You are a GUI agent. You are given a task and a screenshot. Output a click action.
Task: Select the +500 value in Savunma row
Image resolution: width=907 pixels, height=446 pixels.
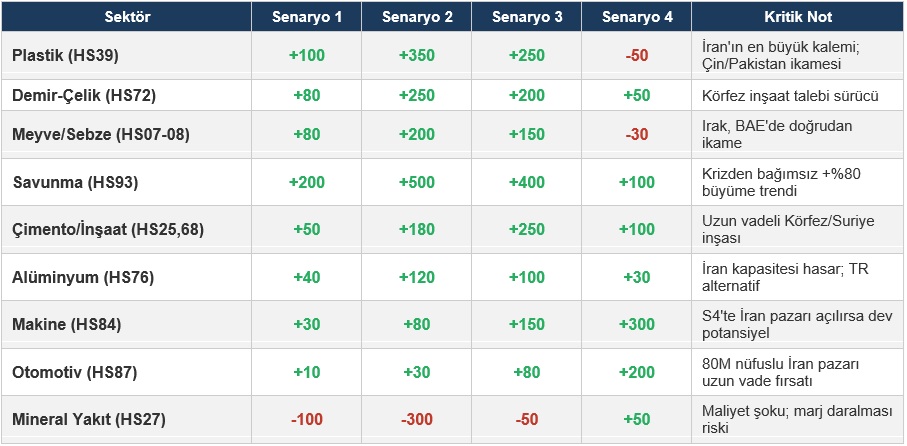418,183
